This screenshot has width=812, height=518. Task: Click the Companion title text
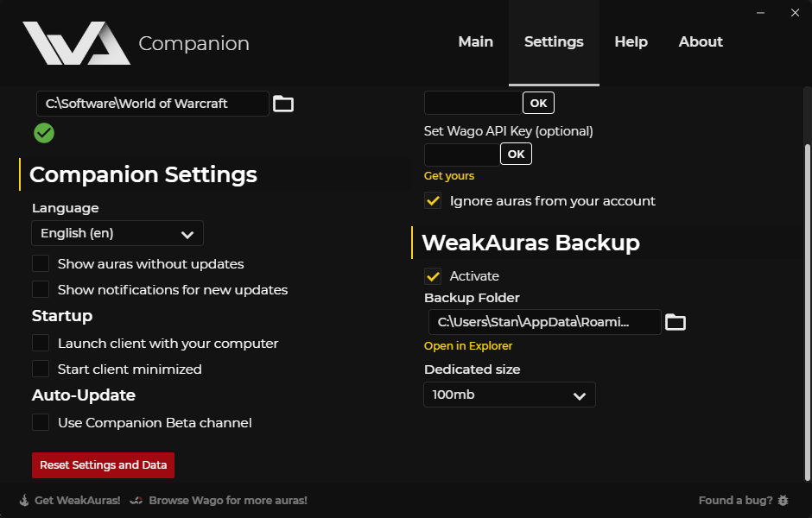pos(193,43)
